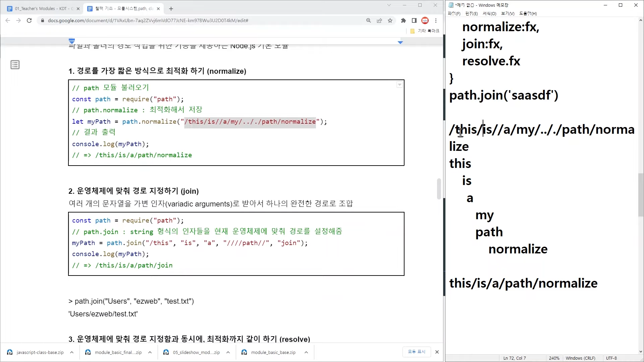Open 05_slideshow_mod zip download chevron
Screen dimensions: 644x362
coord(228,352)
